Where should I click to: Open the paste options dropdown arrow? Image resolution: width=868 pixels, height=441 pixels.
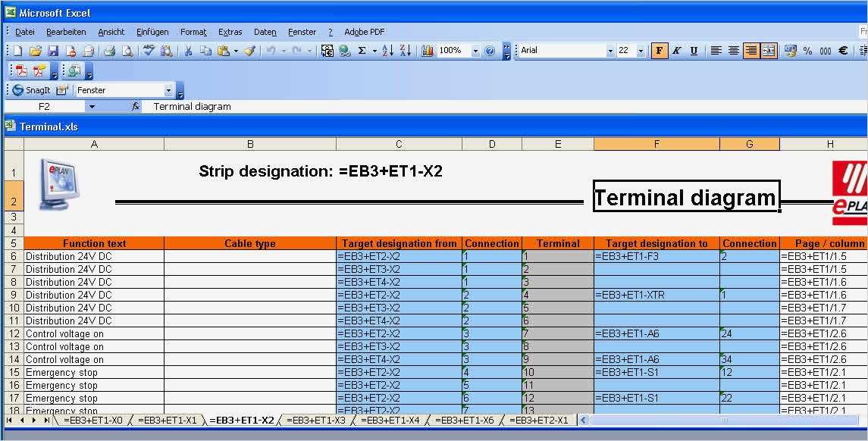click(236, 51)
